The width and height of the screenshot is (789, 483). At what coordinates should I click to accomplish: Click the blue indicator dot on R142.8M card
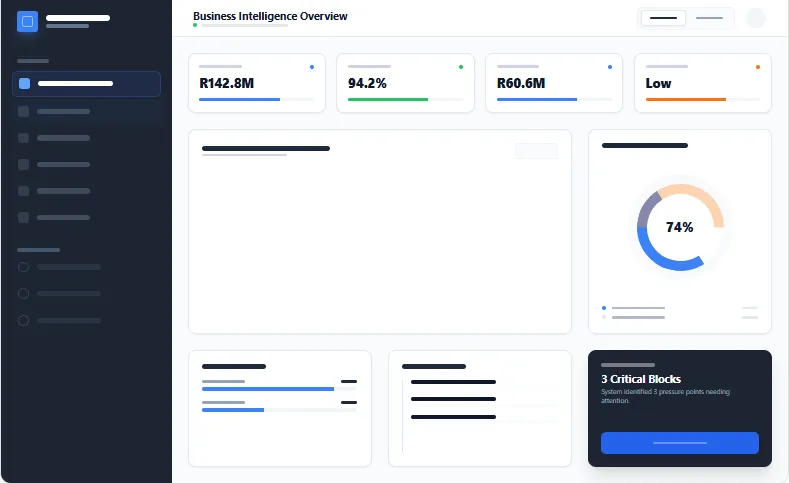point(312,67)
